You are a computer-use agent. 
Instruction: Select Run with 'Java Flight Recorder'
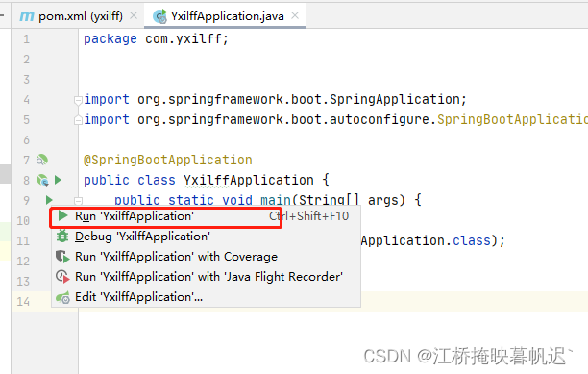(x=206, y=277)
